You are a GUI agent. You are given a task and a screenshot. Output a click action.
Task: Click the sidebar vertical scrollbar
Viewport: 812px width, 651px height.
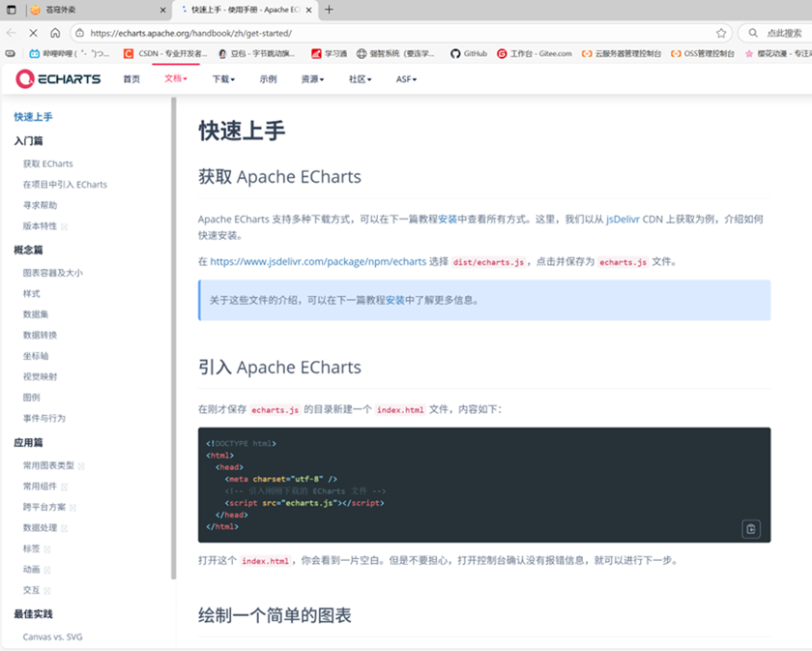(x=173, y=338)
